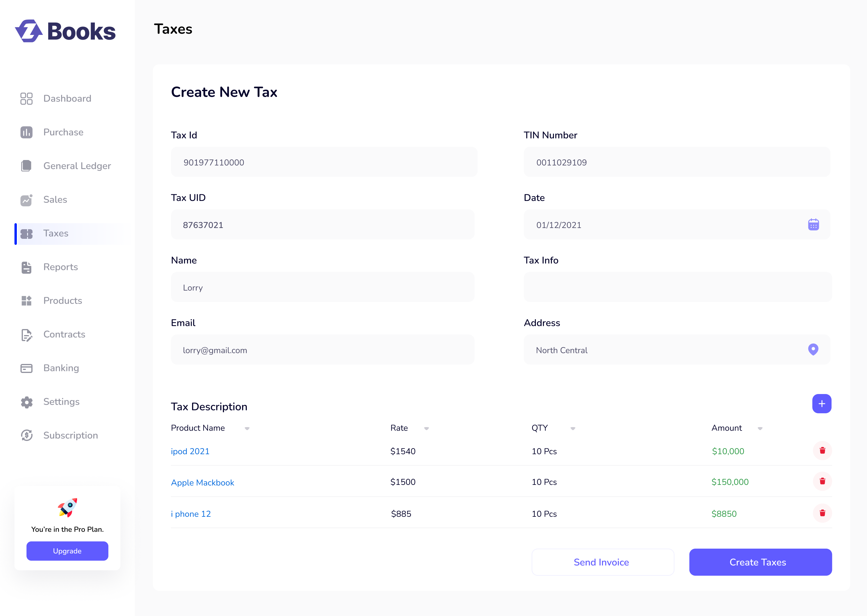
Task: Open the calendar date picker icon
Action: point(813,225)
